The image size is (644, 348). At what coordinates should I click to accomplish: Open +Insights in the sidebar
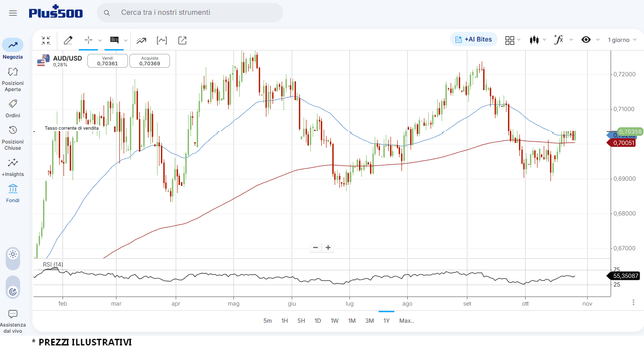click(x=13, y=168)
